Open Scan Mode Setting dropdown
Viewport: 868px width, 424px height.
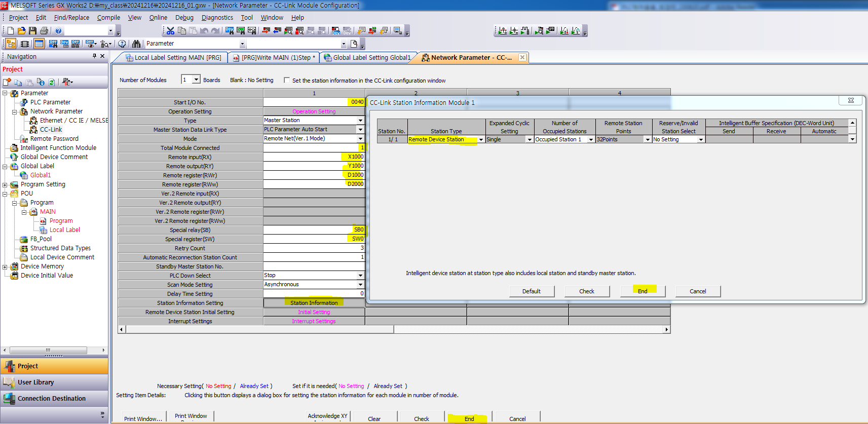click(360, 285)
